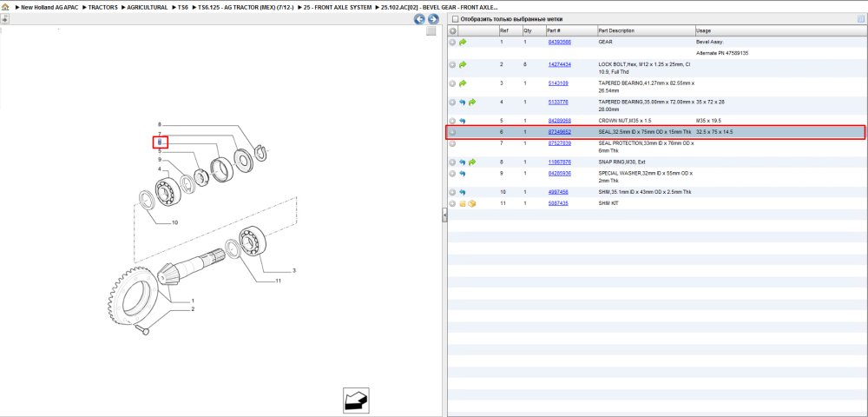Open the column settings icon above the table
The width and height of the screenshot is (868, 417).
(x=860, y=19)
